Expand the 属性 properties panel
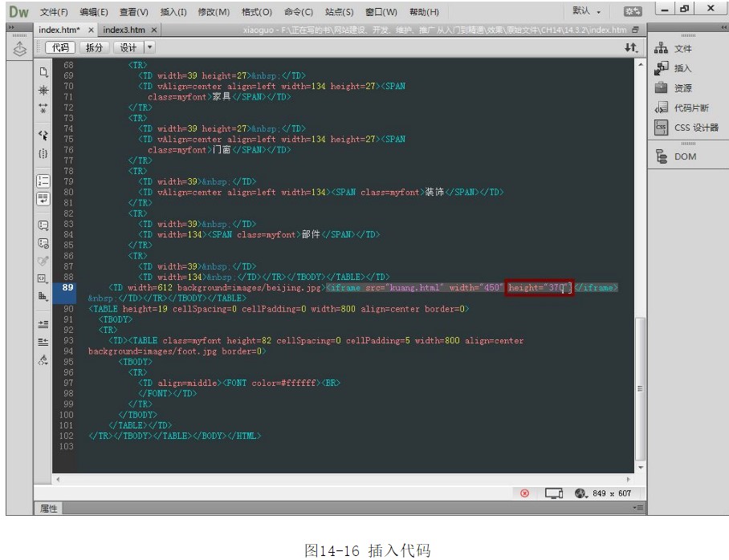 point(49,509)
